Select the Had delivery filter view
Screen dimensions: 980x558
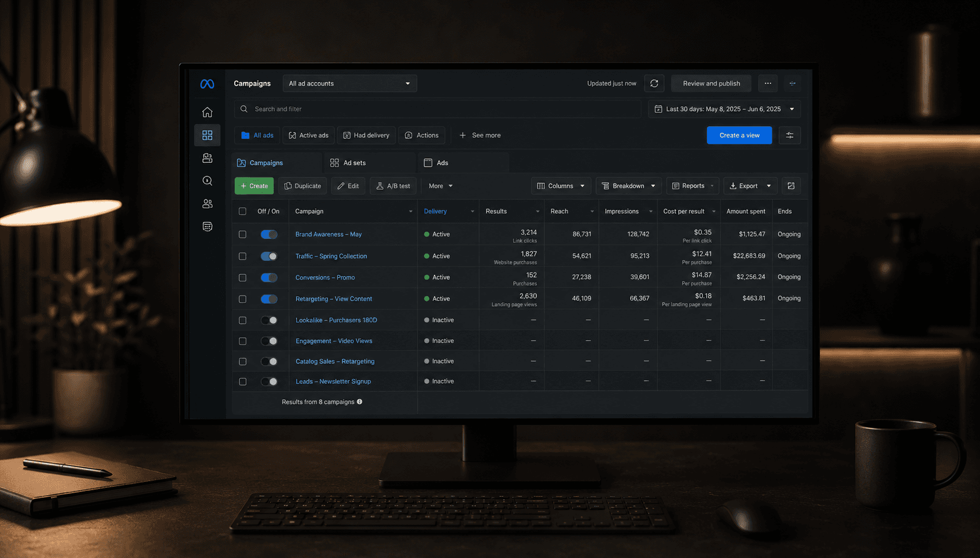(366, 135)
